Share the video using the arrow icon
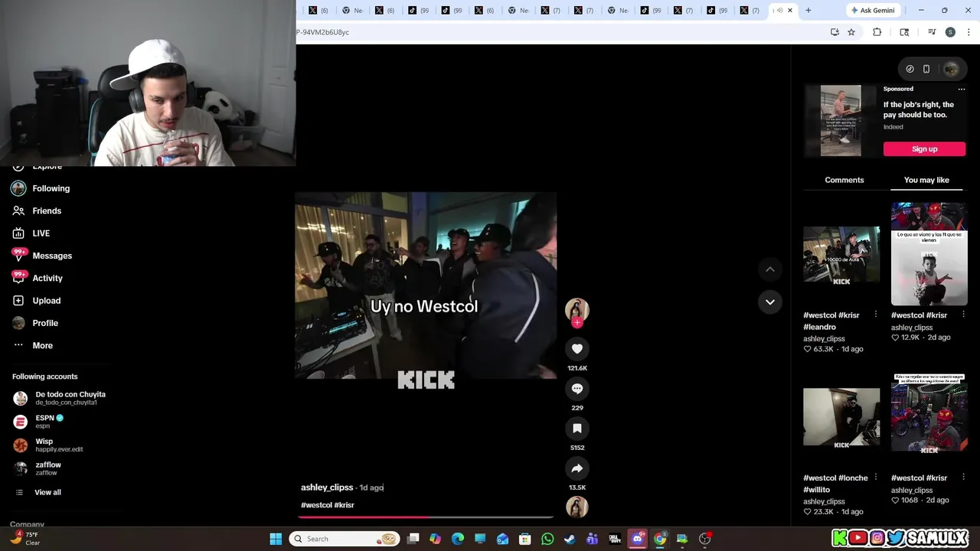Image resolution: width=980 pixels, height=551 pixels. (577, 468)
